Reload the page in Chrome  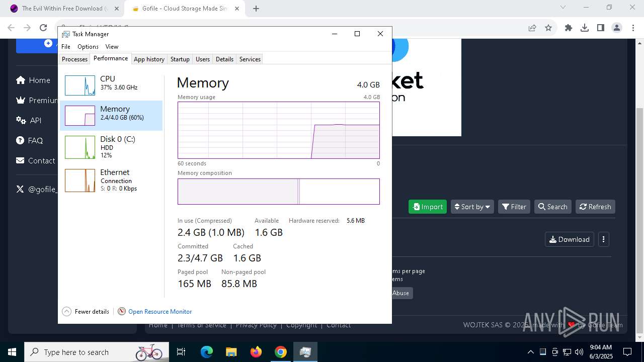tap(43, 28)
